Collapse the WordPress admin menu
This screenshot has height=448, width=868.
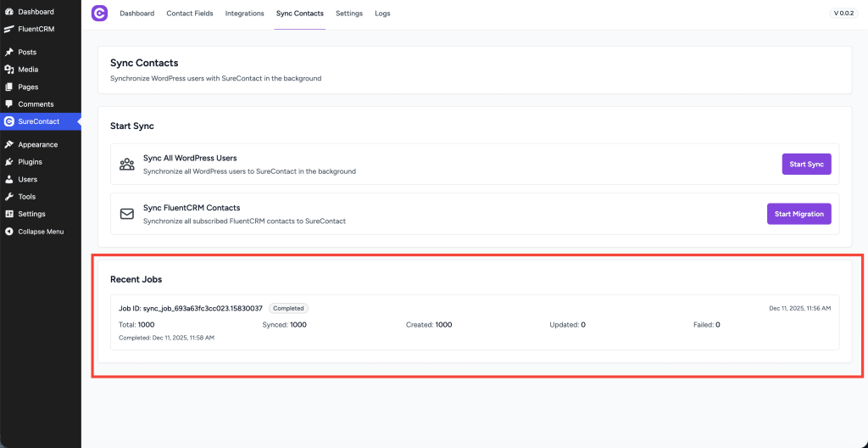[40, 232]
